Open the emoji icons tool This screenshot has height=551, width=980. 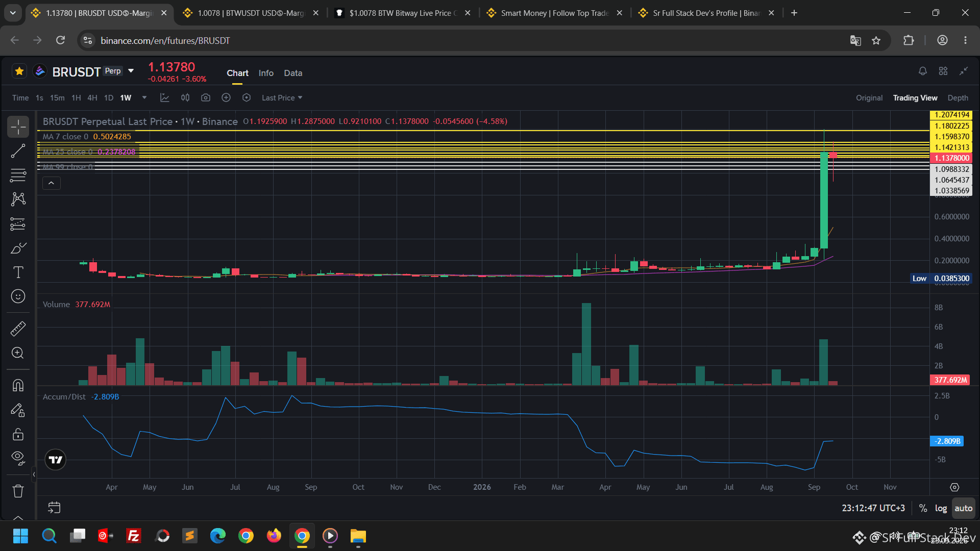(x=18, y=296)
